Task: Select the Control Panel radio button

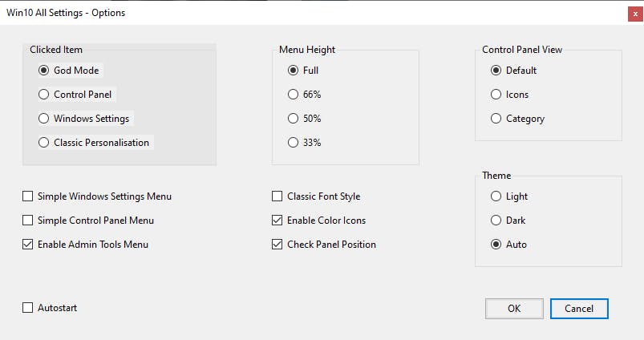Action: [44, 95]
